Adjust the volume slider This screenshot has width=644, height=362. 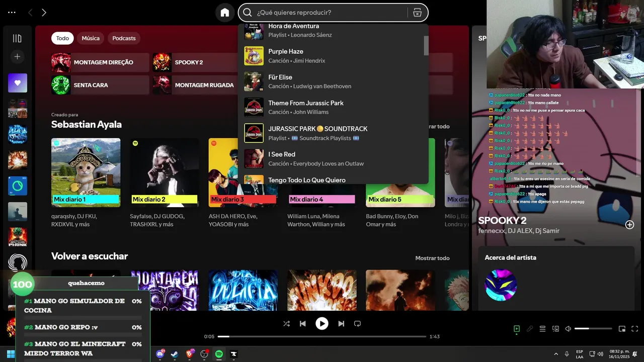click(x=593, y=329)
